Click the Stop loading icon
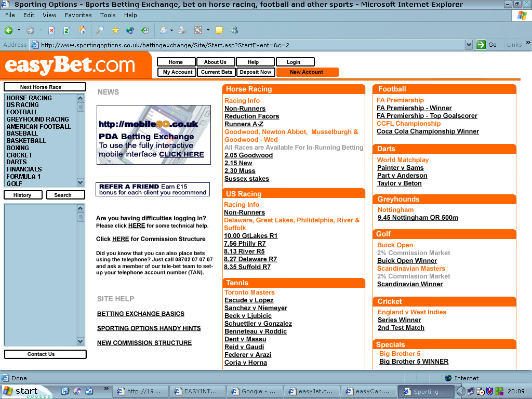Image resolution: width=532 pixels, height=399 pixels. (x=51, y=30)
